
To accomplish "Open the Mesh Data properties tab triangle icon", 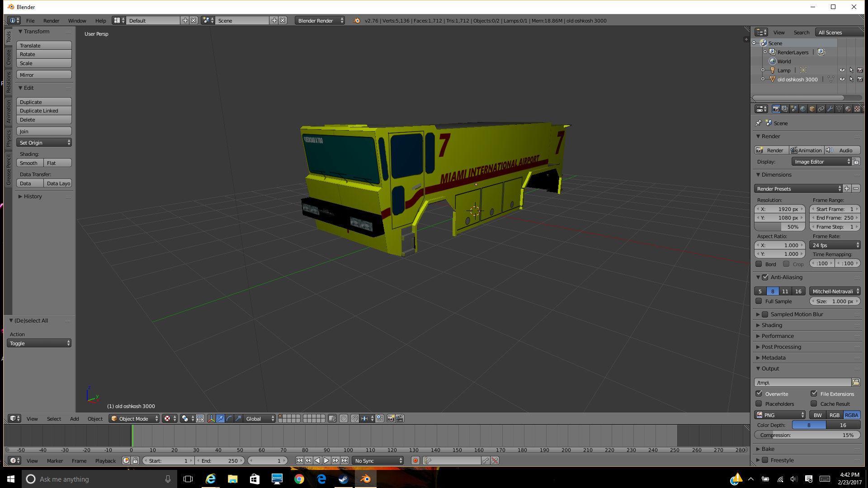I will point(839,109).
